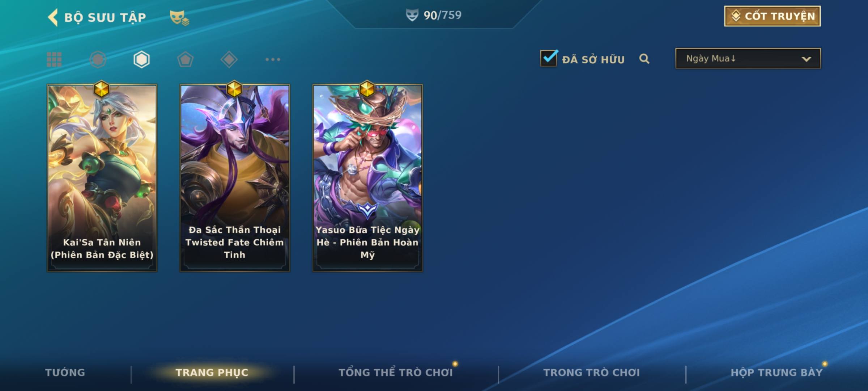Click the search magnifier icon
This screenshot has width=868, height=391.
click(x=644, y=59)
